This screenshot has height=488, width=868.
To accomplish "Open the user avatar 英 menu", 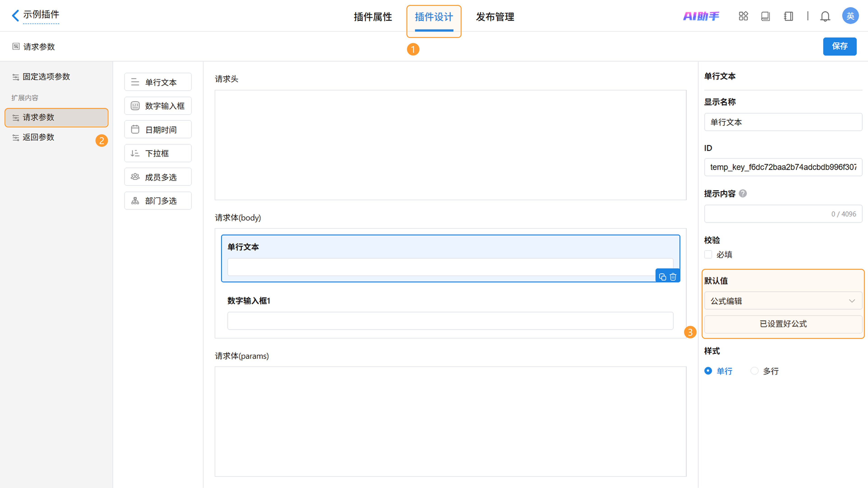I will tap(850, 16).
